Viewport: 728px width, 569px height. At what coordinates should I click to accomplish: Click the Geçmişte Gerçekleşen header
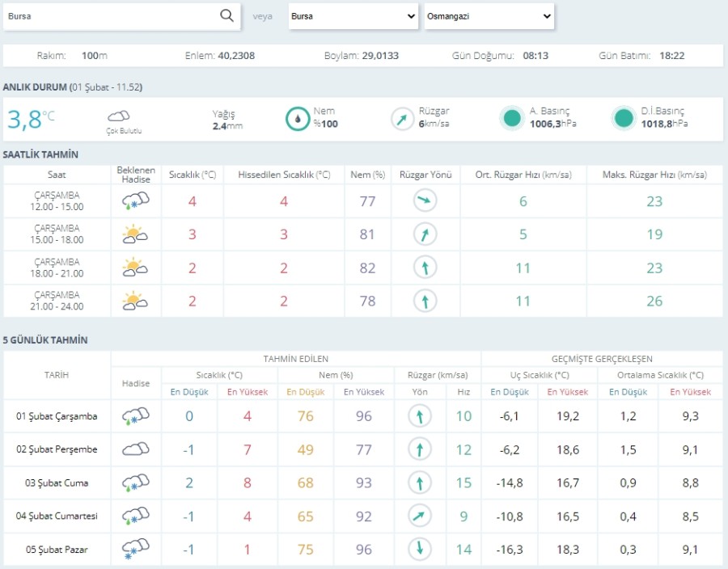(x=602, y=358)
